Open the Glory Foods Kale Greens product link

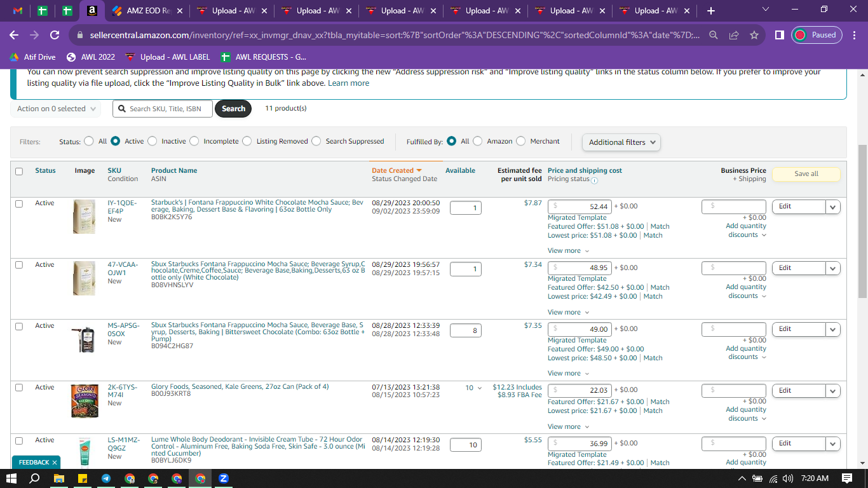point(240,386)
